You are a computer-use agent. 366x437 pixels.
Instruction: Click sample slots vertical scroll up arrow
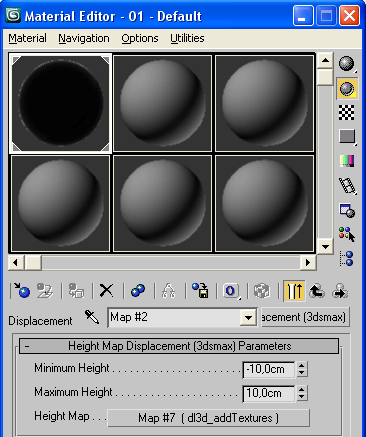(325, 61)
